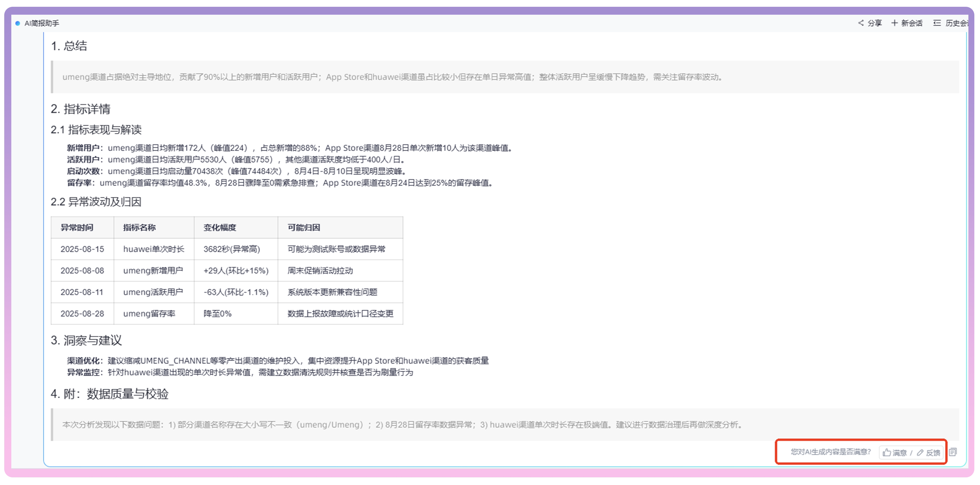Click the 可能归因 column header
The image size is (980, 485).
click(304, 228)
